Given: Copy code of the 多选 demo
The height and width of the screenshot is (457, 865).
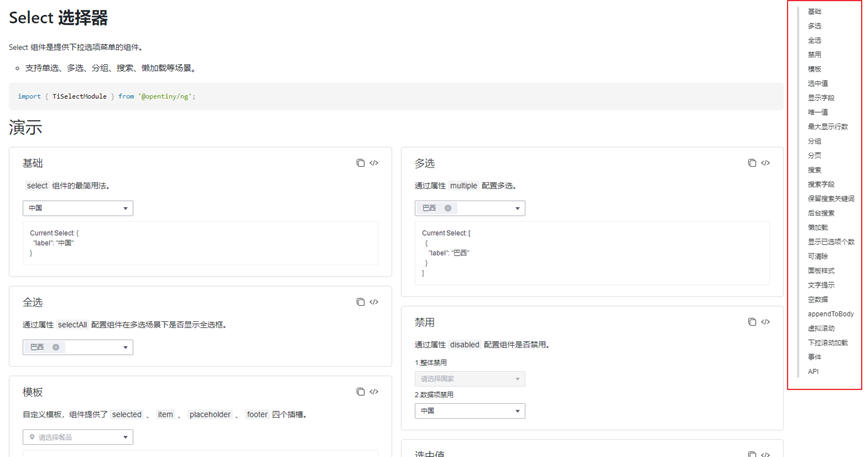Looking at the screenshot, I should point(752,163).
